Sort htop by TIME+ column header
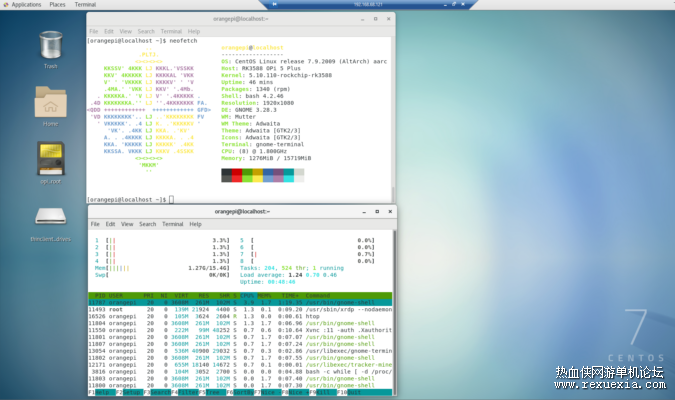This screenshot has width=675, height=400. coord(290,296)
